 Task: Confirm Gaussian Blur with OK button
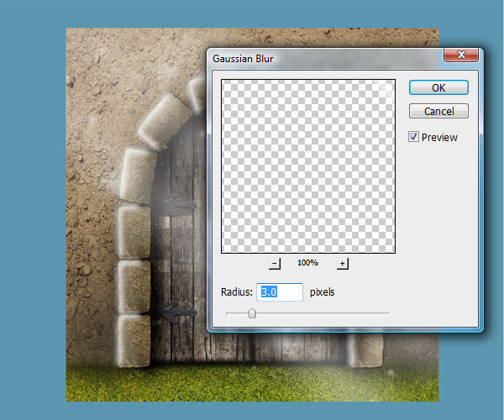point(438,87)
